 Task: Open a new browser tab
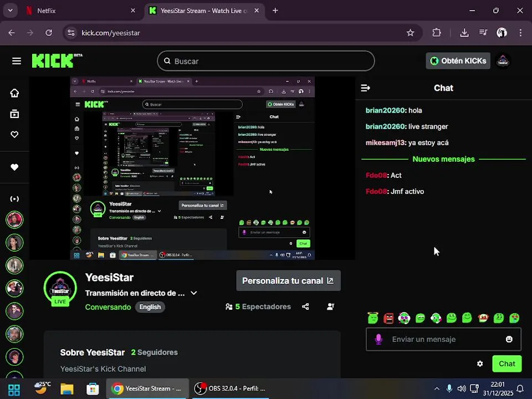point(275,11)
